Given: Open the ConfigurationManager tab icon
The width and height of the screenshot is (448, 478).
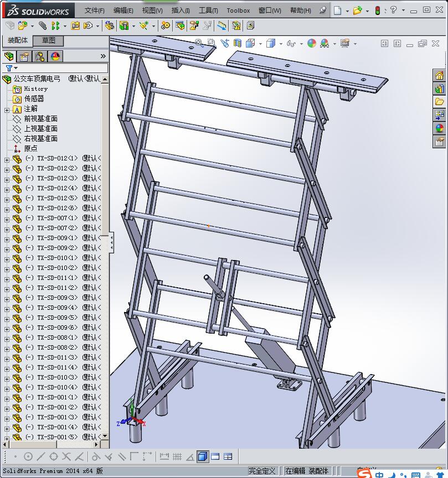Looking at the screenshot, I should (40, 56).
